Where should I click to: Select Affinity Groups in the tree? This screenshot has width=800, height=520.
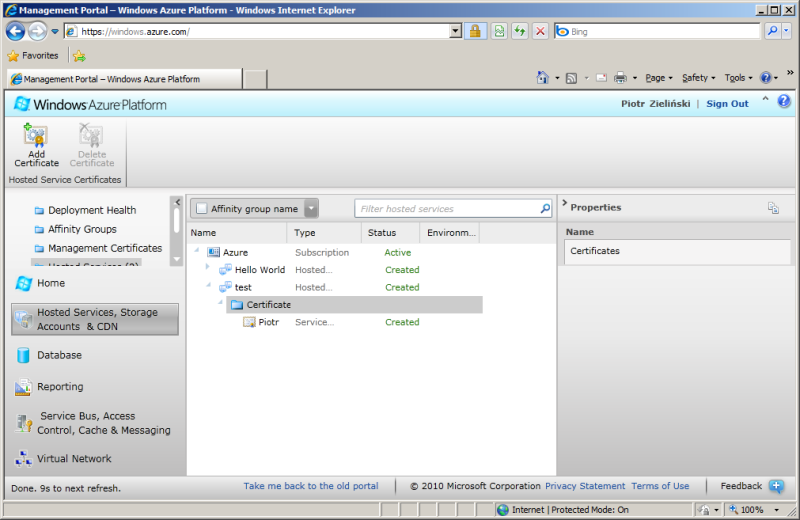pyautogui.click(x=82, y=229)
